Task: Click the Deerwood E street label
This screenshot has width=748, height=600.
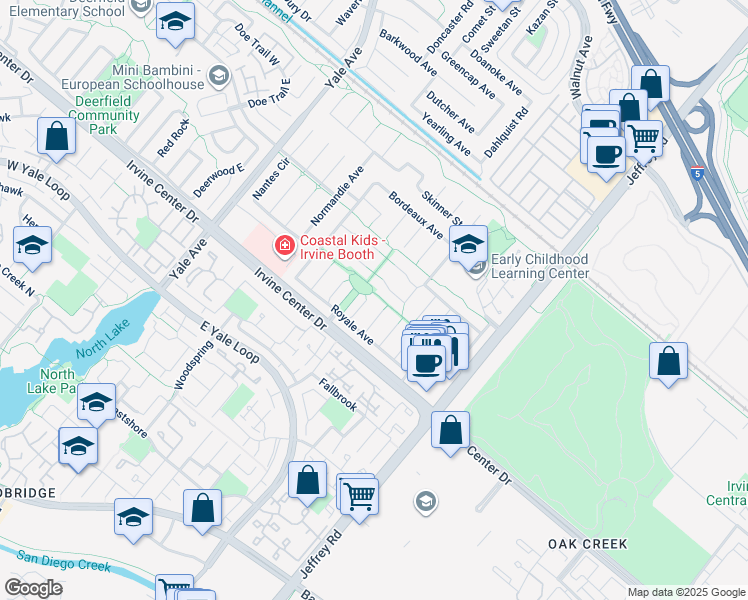Action: pos(218,180)
